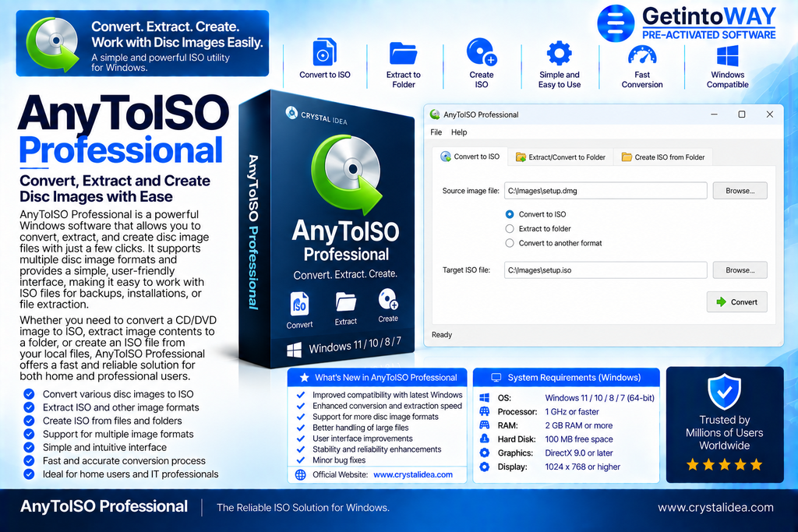Click the Extract folder icon on product box
Viewport: 798px width, 532px height.
[345, 301]
